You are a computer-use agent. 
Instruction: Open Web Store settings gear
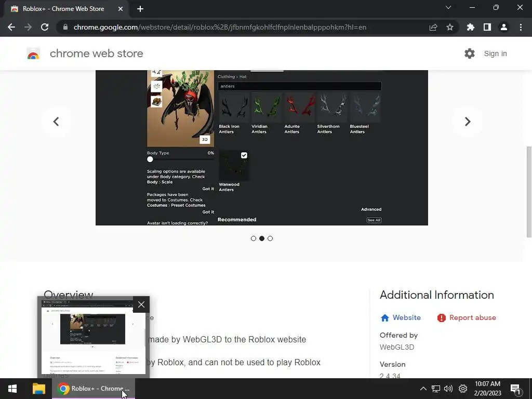click(470, 54)
